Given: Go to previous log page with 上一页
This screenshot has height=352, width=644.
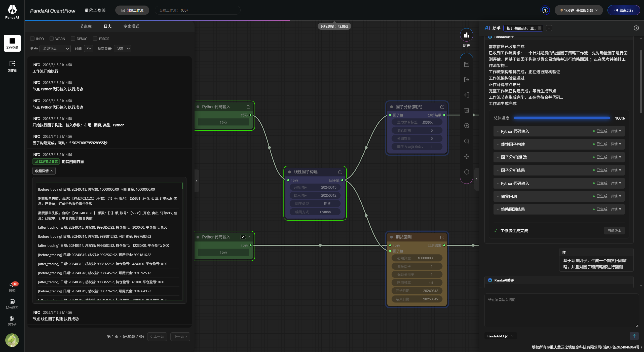Looking at the screenshot, I should point(157,336).
